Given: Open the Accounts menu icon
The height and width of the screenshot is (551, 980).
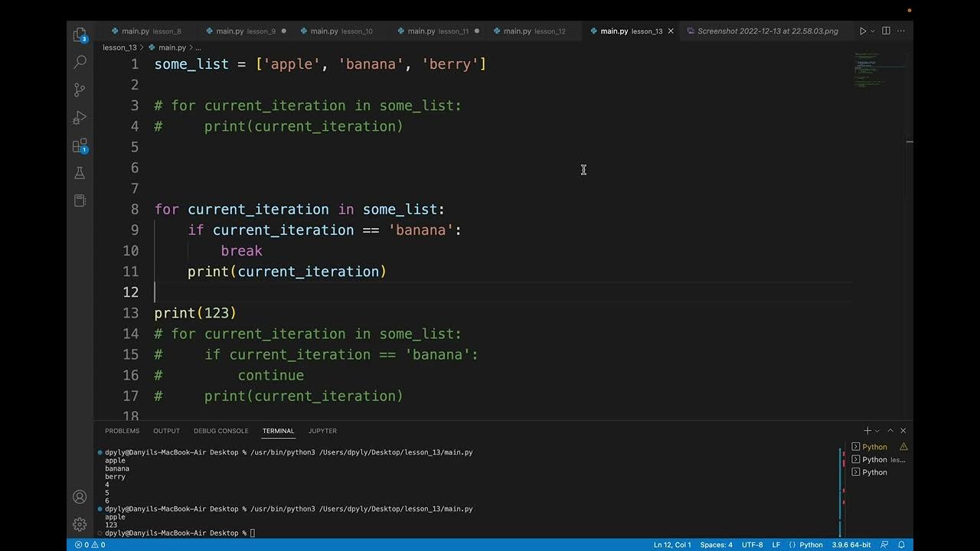Looking at the screenshot, I should (x=80, y=497).
